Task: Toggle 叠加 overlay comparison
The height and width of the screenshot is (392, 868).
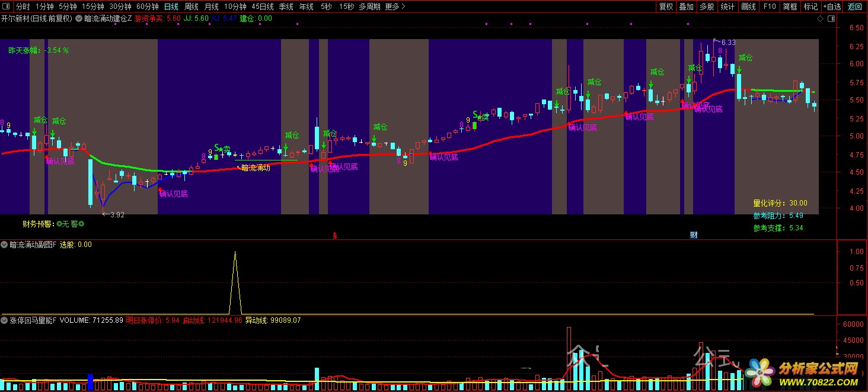Action: (687, 7)
